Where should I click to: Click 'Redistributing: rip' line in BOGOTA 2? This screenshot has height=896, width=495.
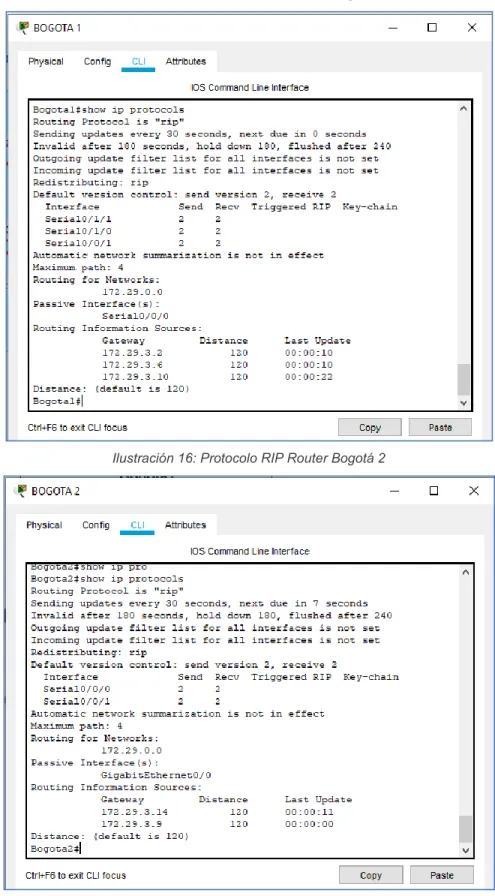[89, 652]
